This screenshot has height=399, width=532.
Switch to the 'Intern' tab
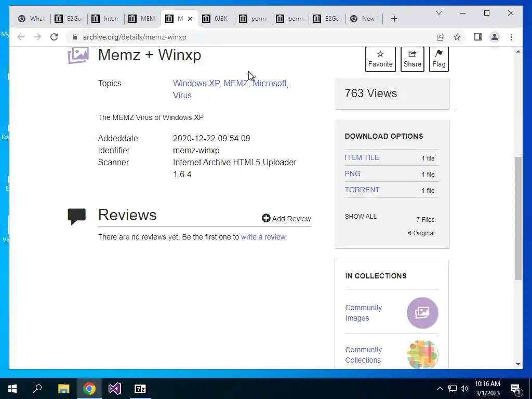pyautogui.click(x=106, y=19)
